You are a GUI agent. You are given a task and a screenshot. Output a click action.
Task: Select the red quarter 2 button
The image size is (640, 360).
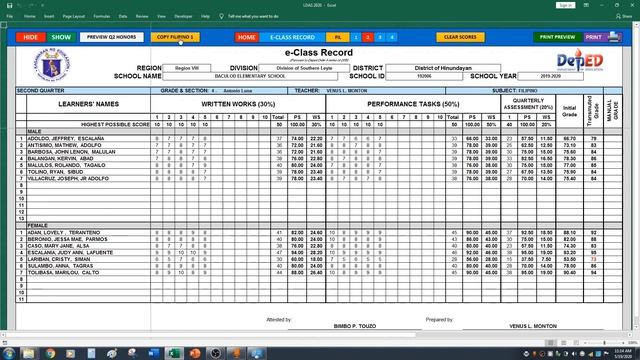tap(367, 37)
